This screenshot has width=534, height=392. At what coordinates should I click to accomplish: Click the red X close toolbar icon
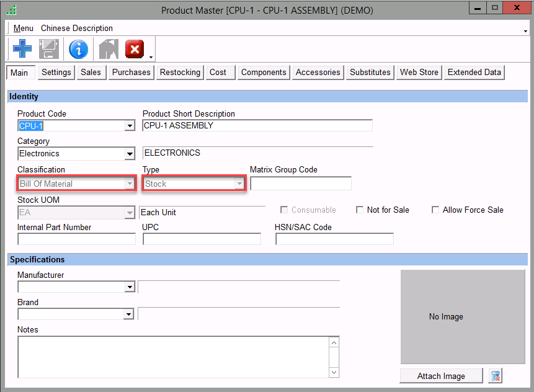(135, 49)
